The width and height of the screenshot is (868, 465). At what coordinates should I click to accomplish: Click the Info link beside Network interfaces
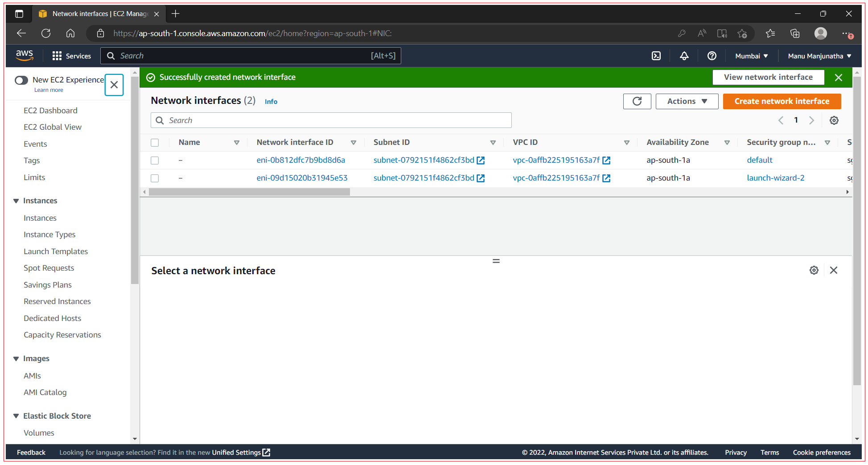click(x=271, y=102)
